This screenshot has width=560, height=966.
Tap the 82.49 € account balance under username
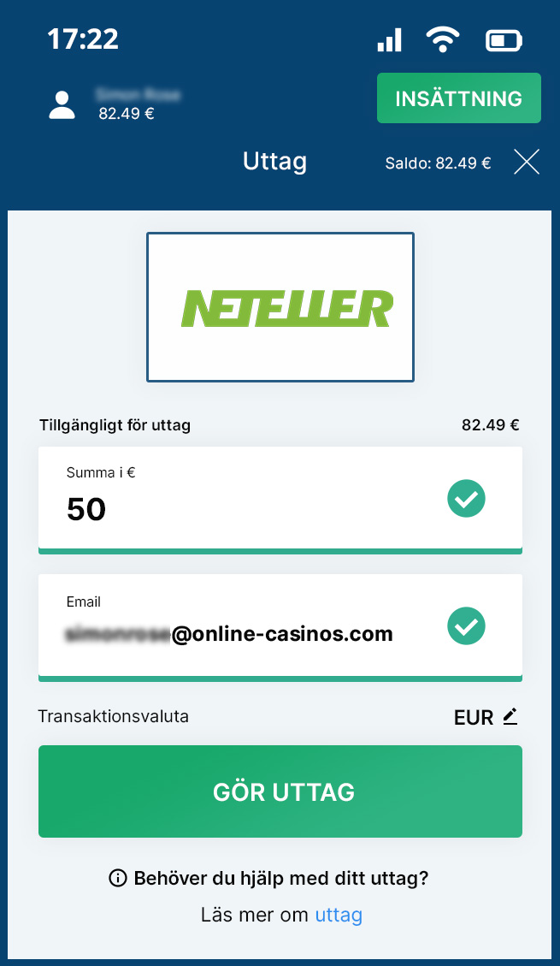tap(127, 113)
